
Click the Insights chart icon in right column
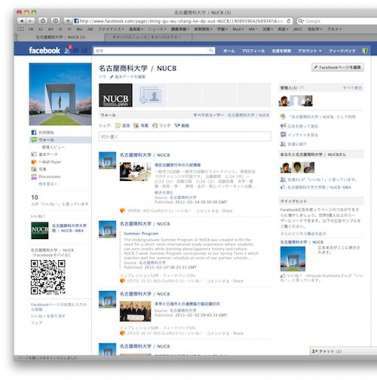point(283,135)
